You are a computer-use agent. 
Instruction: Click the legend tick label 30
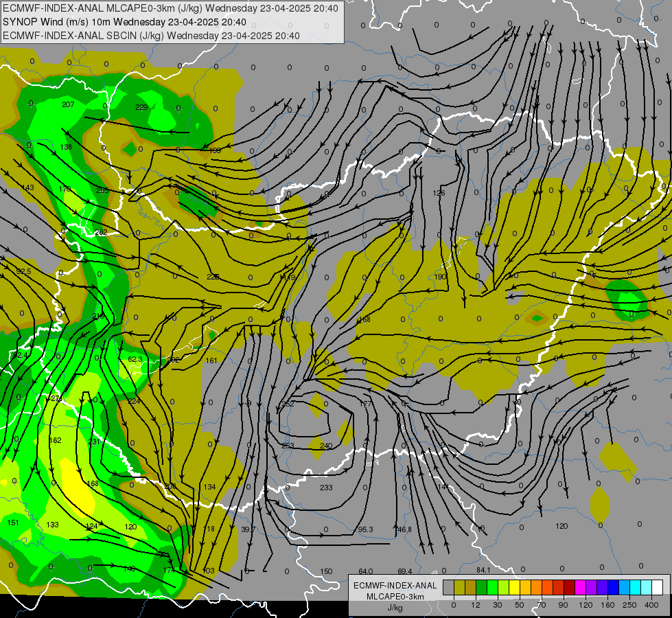[498, 605]
